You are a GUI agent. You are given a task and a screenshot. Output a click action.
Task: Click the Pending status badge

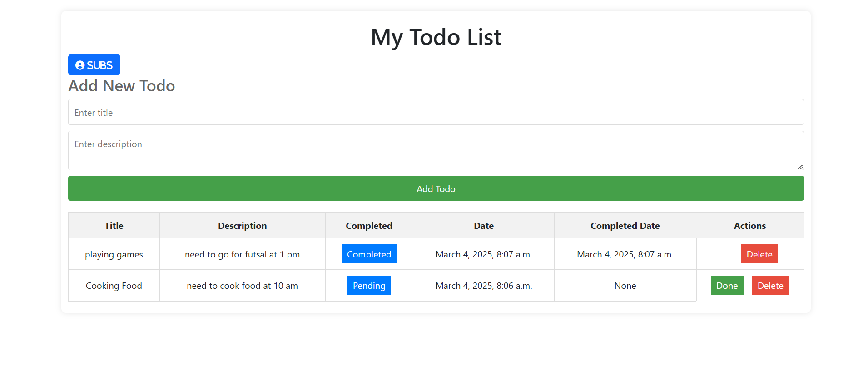coord(369,286)
